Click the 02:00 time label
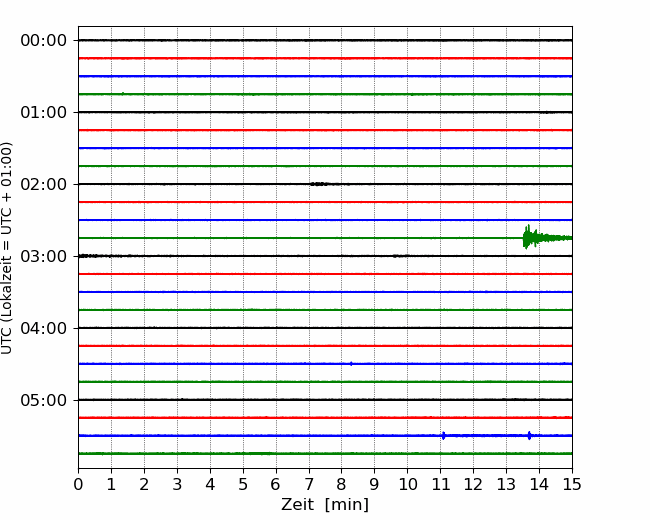650x520 pixels. 44,185
